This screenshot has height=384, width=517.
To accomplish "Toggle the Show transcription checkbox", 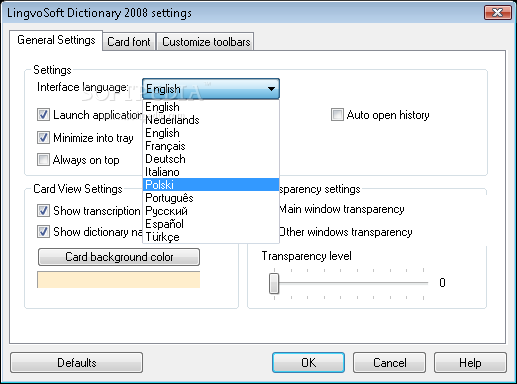I will tap(43, 211).
